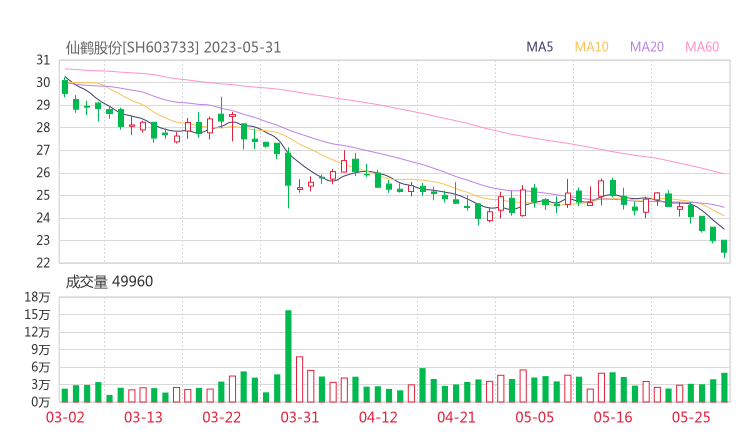Click the 04-21 date axis label
The height and width of the screenshot is (440, 740).
[x=456, y=417]
